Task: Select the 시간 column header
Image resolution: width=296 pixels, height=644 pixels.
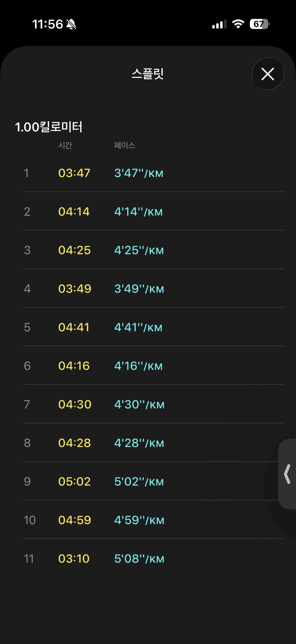Action: coord(65,145)
